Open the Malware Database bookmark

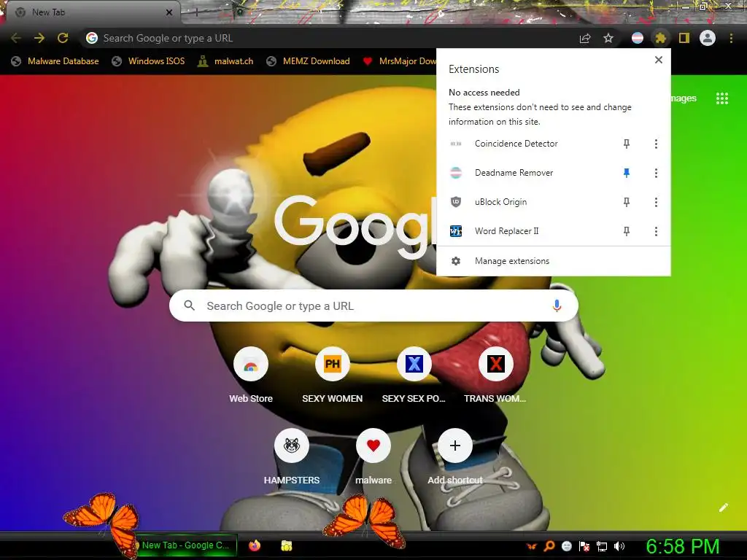point(55,61)
